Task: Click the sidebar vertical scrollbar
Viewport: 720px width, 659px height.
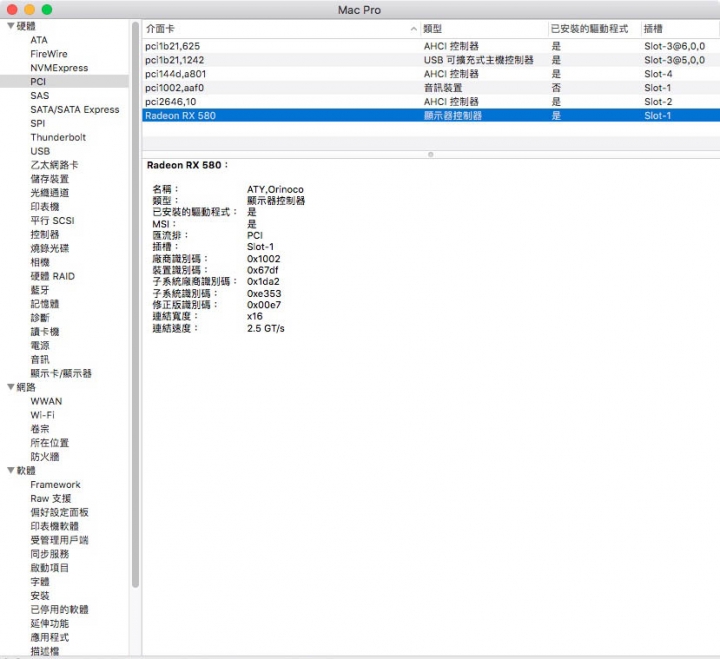Action: pos(135,304)
